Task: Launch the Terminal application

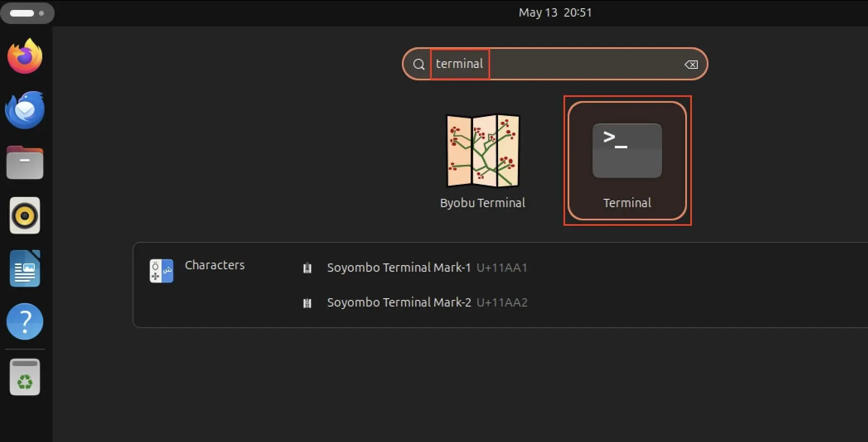Action: 627,159
